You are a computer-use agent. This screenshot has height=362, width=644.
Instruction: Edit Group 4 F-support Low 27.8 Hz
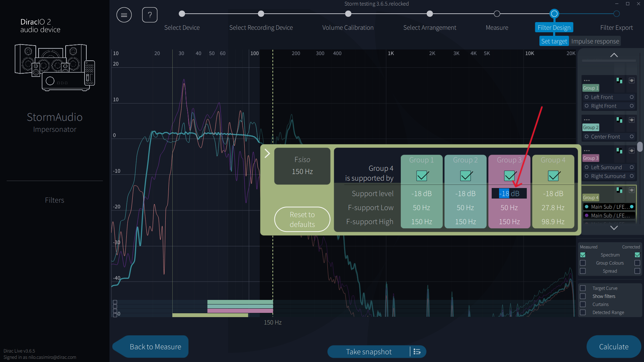[553, 208]
